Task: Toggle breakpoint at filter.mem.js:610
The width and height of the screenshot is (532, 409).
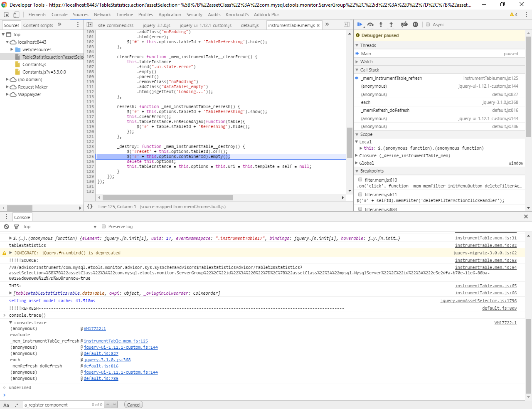Action: [360, 180]
